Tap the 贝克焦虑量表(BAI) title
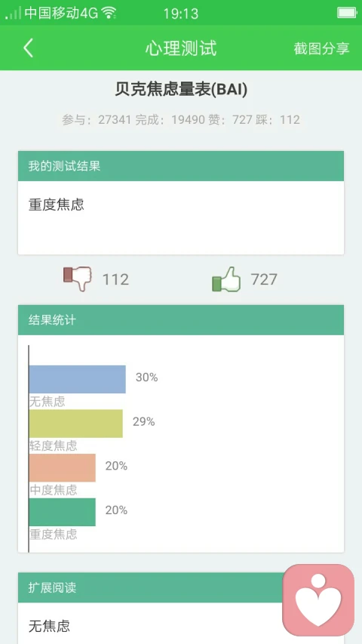 tap(181, 90)
